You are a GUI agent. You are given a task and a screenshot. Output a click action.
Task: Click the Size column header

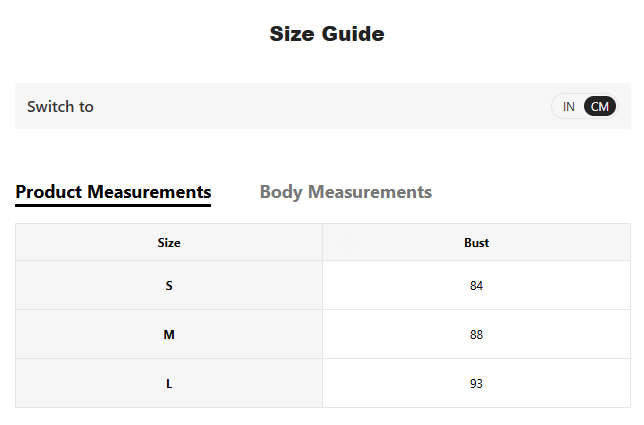click(x=169, y=243)
